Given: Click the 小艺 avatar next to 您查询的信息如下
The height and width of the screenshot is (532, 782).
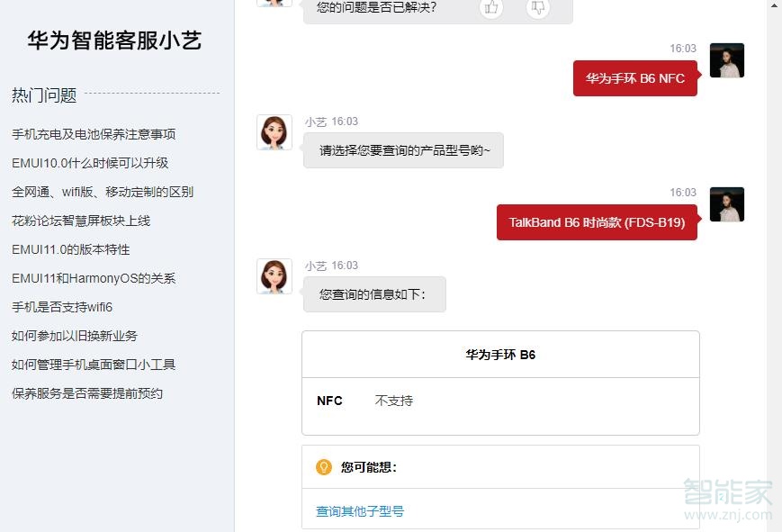Looking at the screenshot, I should click(x=274, y=276).
